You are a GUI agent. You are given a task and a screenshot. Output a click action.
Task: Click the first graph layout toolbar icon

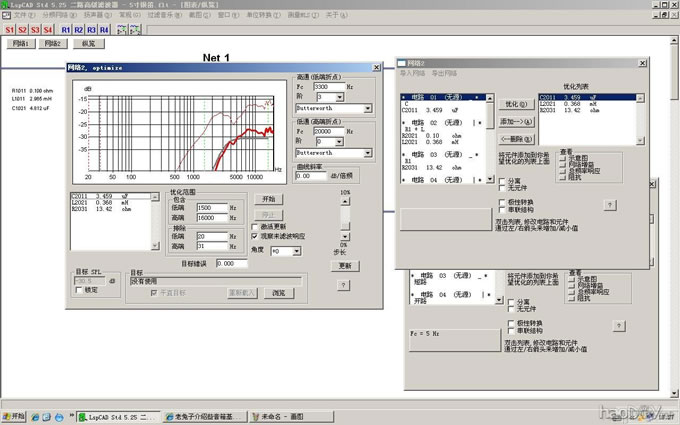click(x=122, y=30)
